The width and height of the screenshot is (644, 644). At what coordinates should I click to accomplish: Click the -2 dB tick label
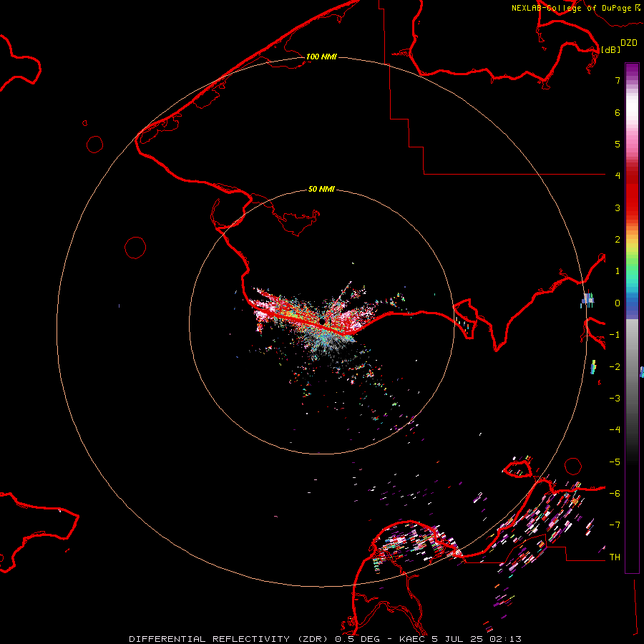coord(615,367)
